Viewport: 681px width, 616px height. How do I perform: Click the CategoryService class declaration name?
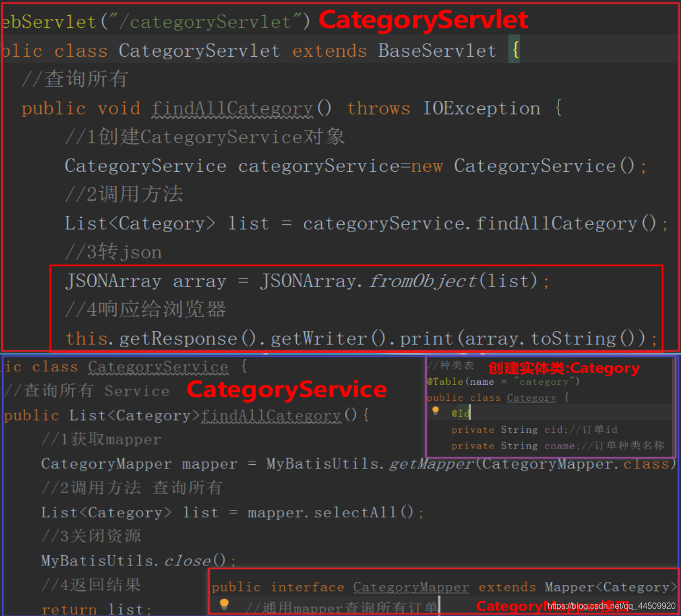pyautogui.click(x=158, y=367)
